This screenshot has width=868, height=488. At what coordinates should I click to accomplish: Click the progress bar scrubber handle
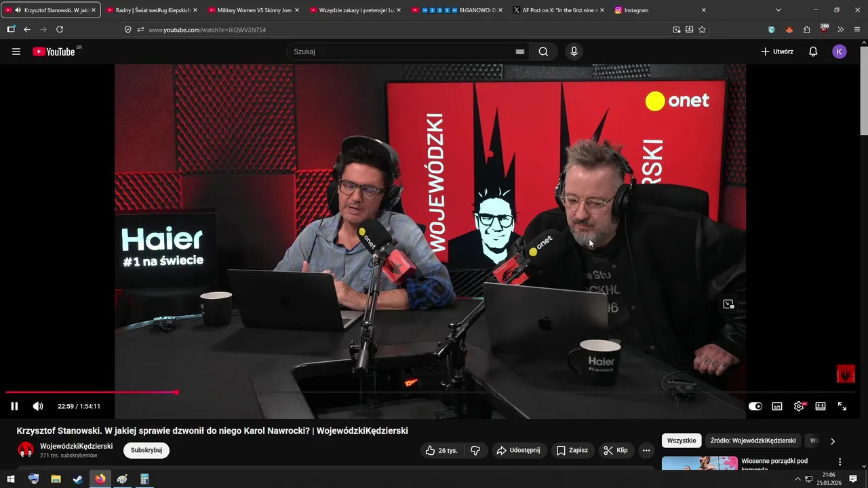coord(176,392)
